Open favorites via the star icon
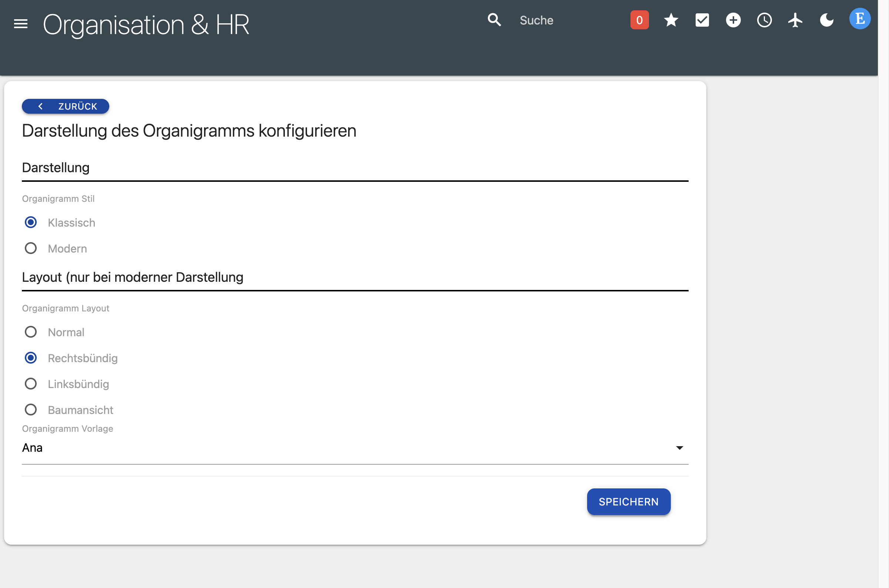Viewport: 889px width, 588px height. (x=671, y=20)
